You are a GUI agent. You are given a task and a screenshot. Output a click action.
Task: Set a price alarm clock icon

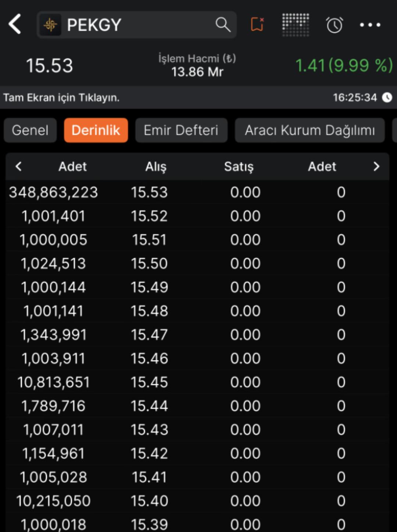(x=334, y=25)
